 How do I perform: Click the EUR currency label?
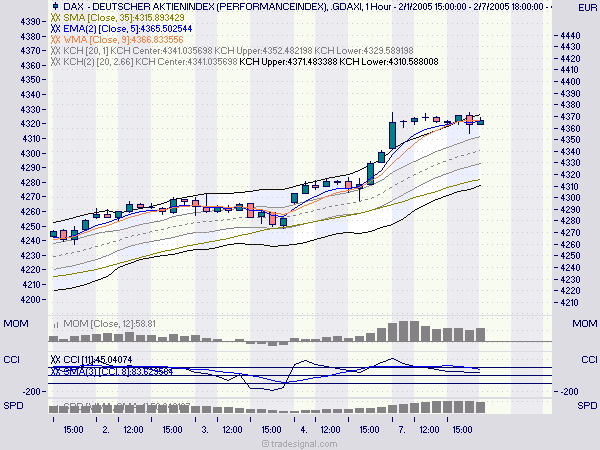point(587,8)
